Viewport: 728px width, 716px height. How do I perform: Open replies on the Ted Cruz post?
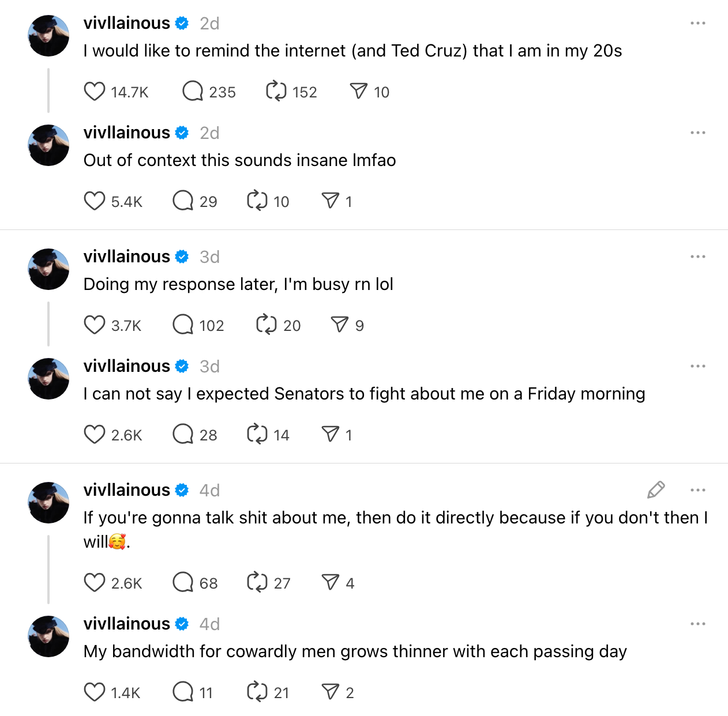click(193, 92)
